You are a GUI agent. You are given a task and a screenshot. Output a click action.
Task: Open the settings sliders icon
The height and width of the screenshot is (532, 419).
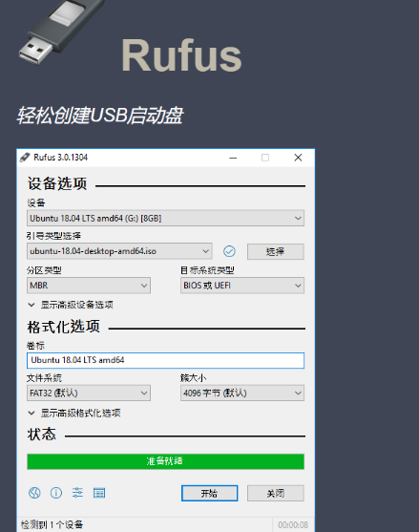[x=77, y=493]
